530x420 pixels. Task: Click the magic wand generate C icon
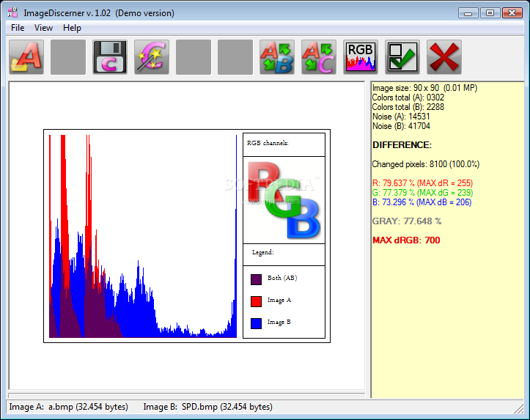point(152,57)
